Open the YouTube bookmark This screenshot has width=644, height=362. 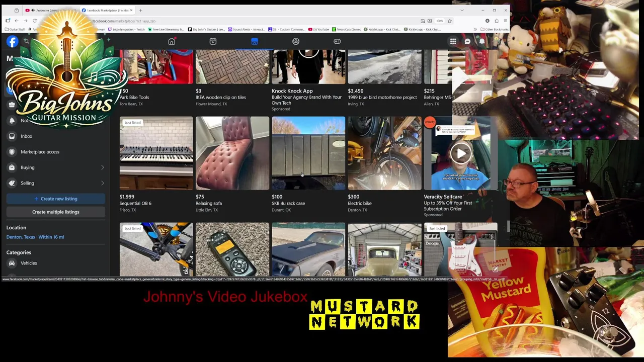[x=318, y=29]
